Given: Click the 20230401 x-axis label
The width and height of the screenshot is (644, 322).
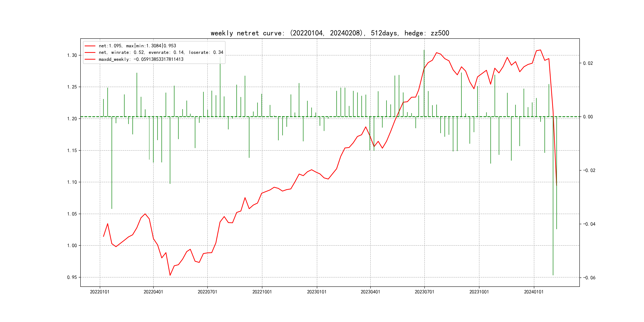Looking at the screenshot, I should [x=370, y=292].
